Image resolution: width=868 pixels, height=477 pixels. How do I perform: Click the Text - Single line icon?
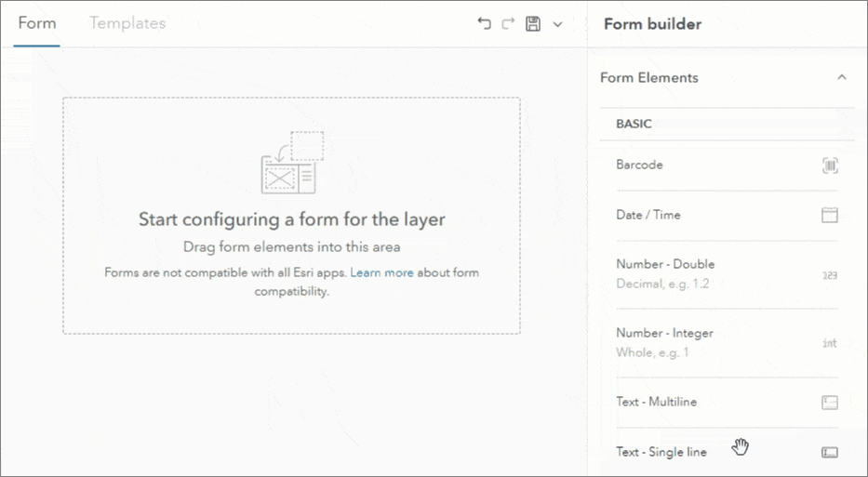click(x=829, y=453)
